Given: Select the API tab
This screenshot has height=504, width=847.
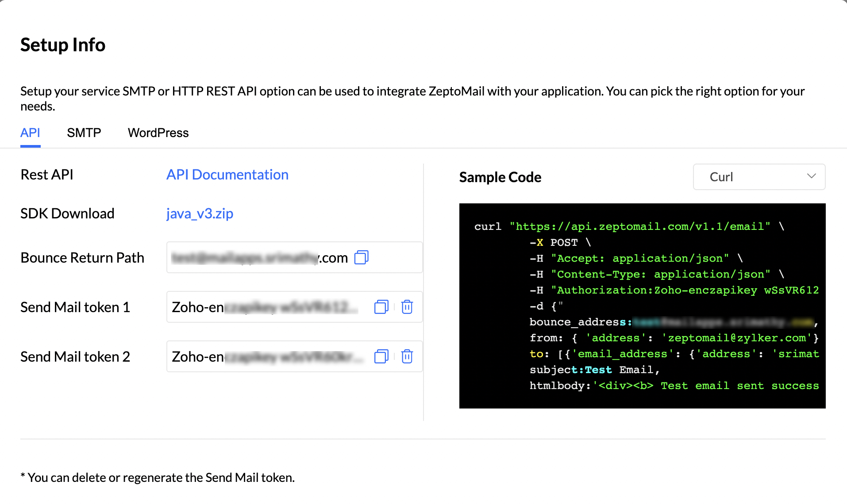Looking at the screenshot, I should point(30,133).
